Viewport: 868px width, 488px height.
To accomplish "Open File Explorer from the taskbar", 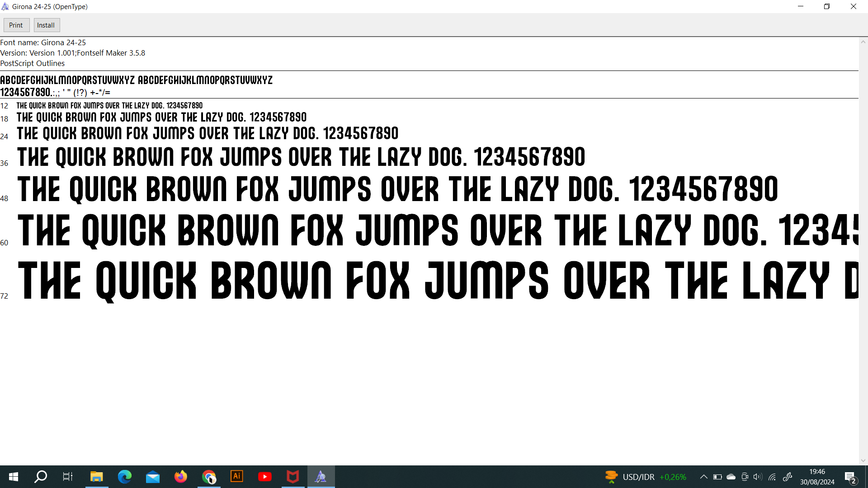I will pos(96,476).
